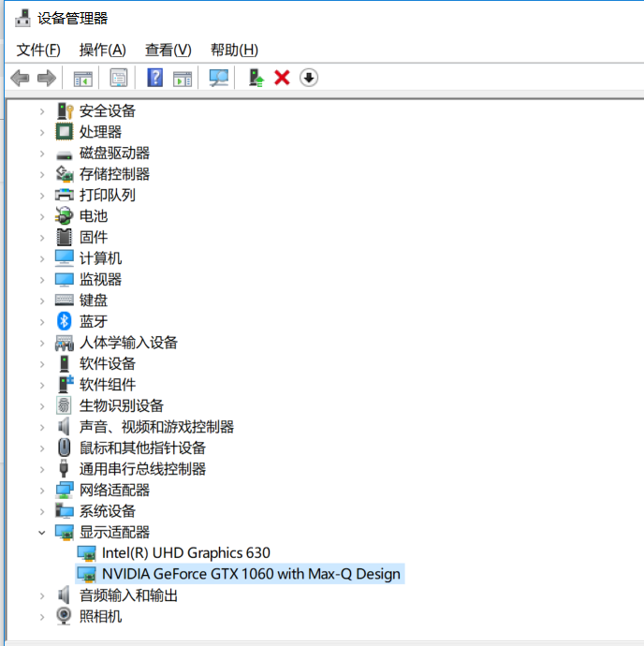The image size is (644, 646).
Task: Click the red X uninstall device icon
Action: [x=282, y=78]
